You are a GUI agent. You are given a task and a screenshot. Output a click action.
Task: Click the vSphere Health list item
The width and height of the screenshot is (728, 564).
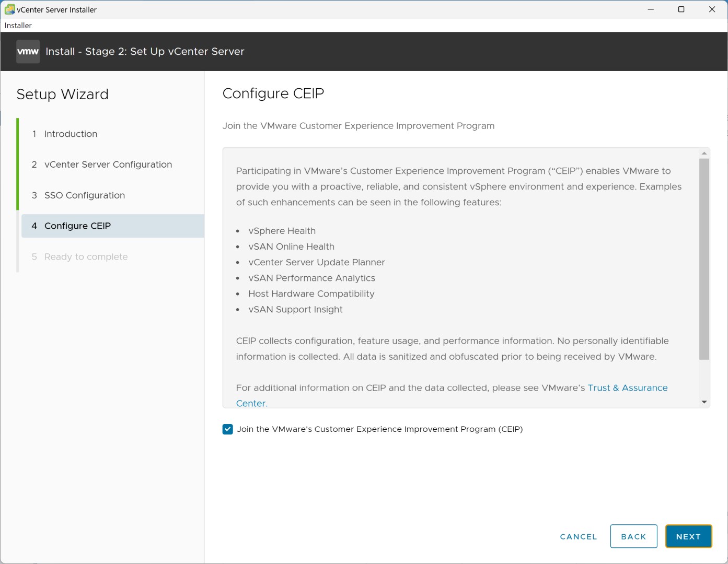pyautogui.click(x=282, y=231)
